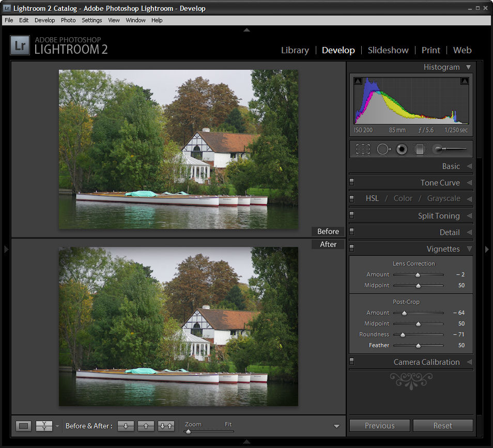The width and height of the screenshot is (493, 448).
Task: Open the toolbar content options menu
Action: pos(337,426)
